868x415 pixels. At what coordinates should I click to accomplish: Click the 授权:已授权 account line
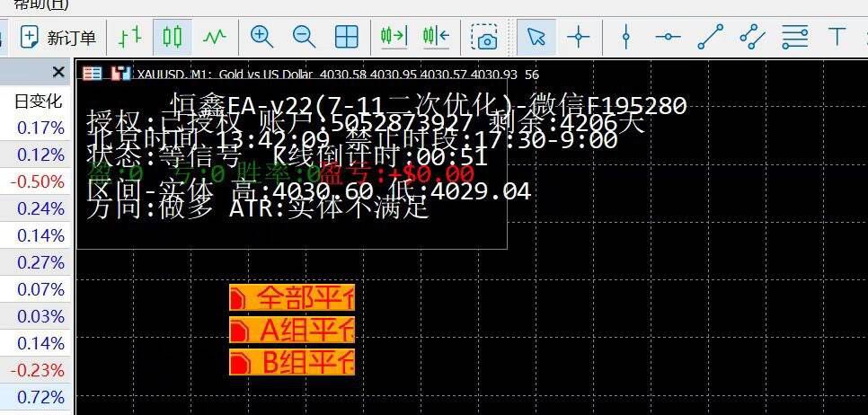coord(366,122)
